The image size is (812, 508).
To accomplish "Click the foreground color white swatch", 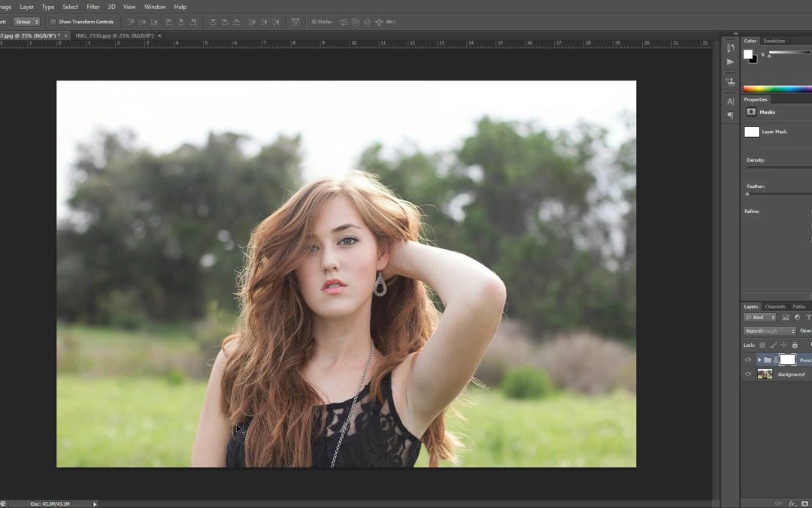I will [748, 54].
